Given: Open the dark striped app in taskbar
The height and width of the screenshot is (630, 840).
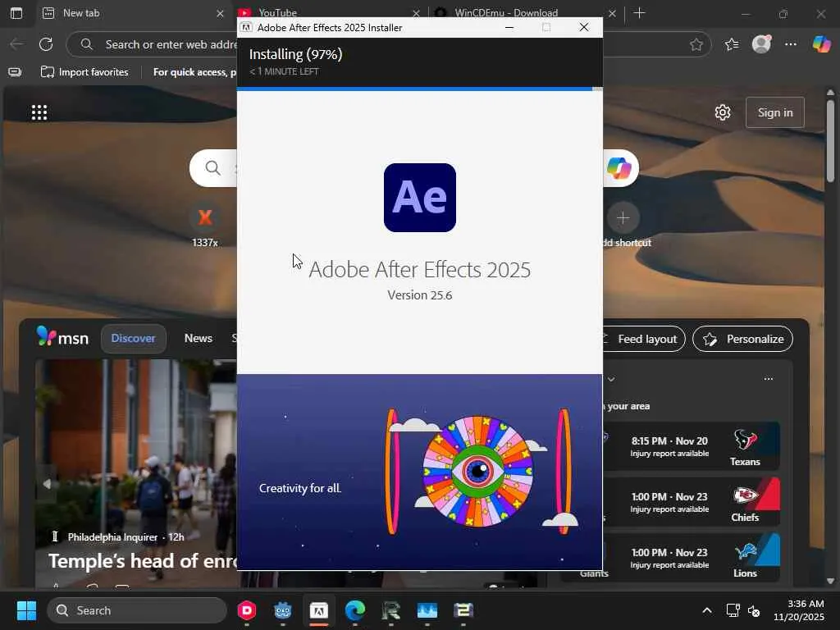Looking at the screenshot, I should click(x=463, y=610).
